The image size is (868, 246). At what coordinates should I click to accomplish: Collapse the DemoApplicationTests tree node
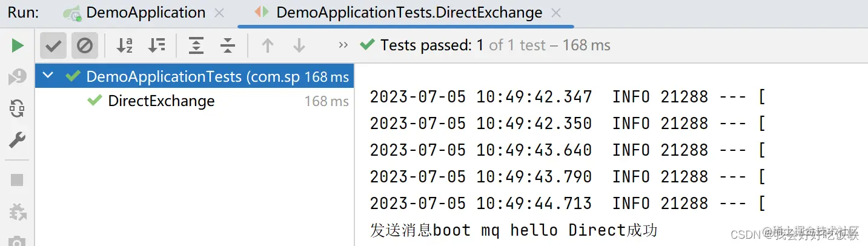49,76
